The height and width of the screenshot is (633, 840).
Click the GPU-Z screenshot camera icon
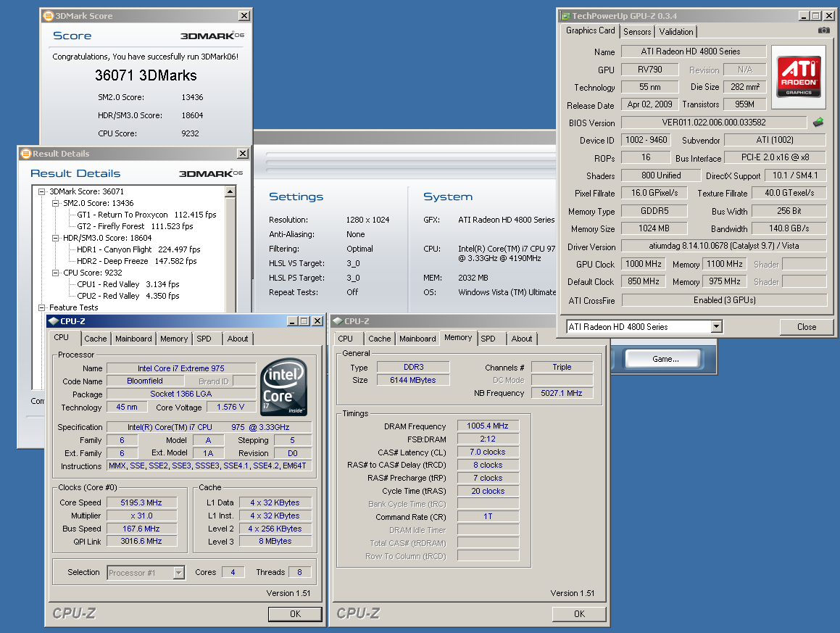tap(824, 30)
